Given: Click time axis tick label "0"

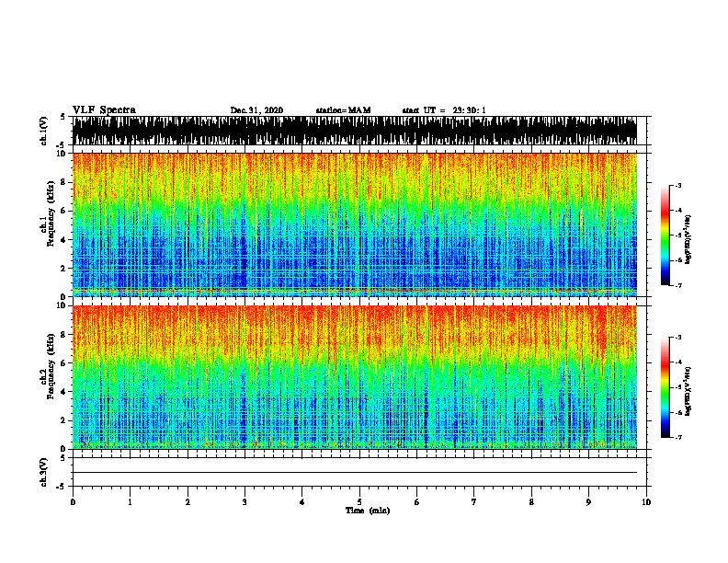Looking at the screenshot, I should (73, 502).
